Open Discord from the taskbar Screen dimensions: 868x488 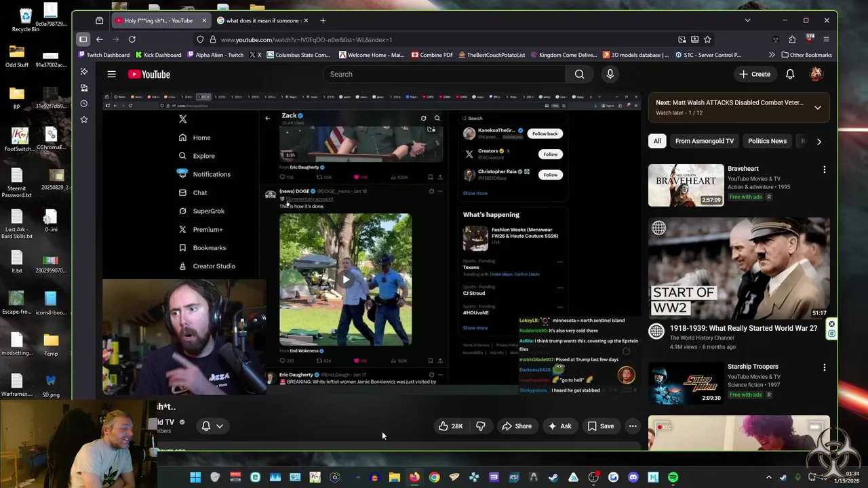tap(633, 477)
